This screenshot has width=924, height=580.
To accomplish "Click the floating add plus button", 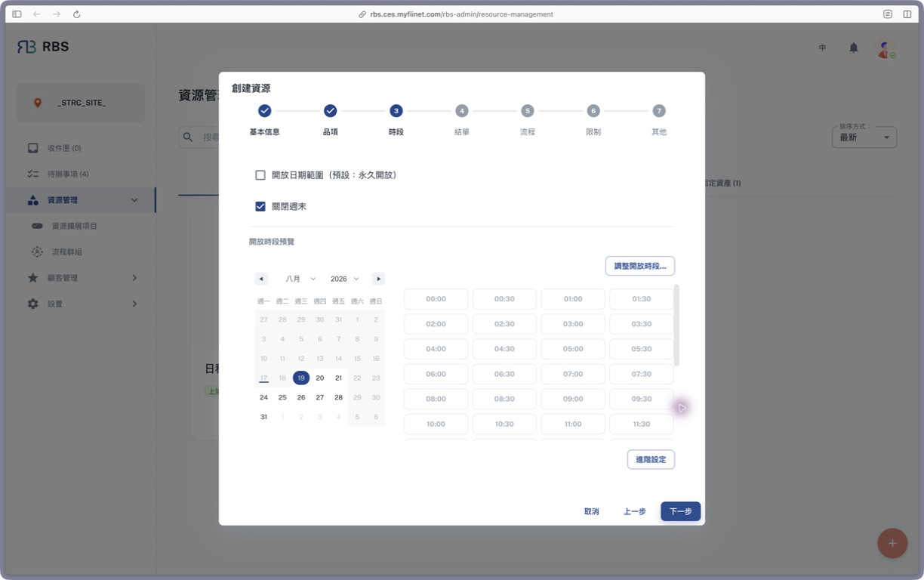I will coord(892,543).
